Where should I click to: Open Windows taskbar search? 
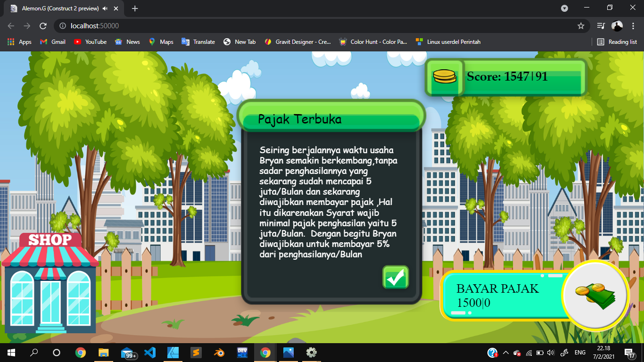34,353
